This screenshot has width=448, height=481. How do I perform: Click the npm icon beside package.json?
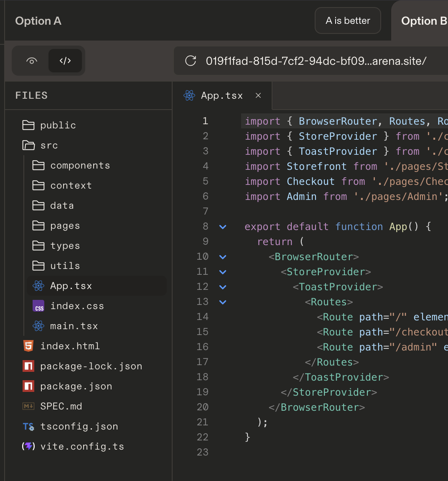coord(28,386)
